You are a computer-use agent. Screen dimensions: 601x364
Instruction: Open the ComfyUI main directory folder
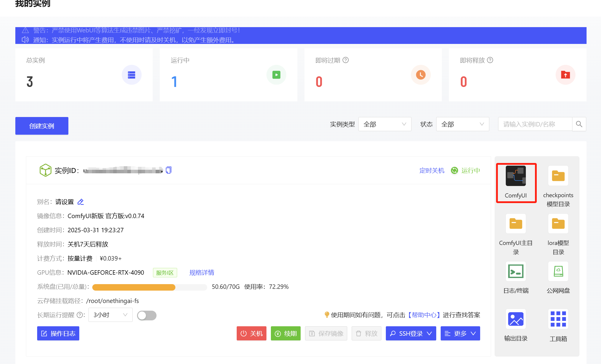pos(516,224)
